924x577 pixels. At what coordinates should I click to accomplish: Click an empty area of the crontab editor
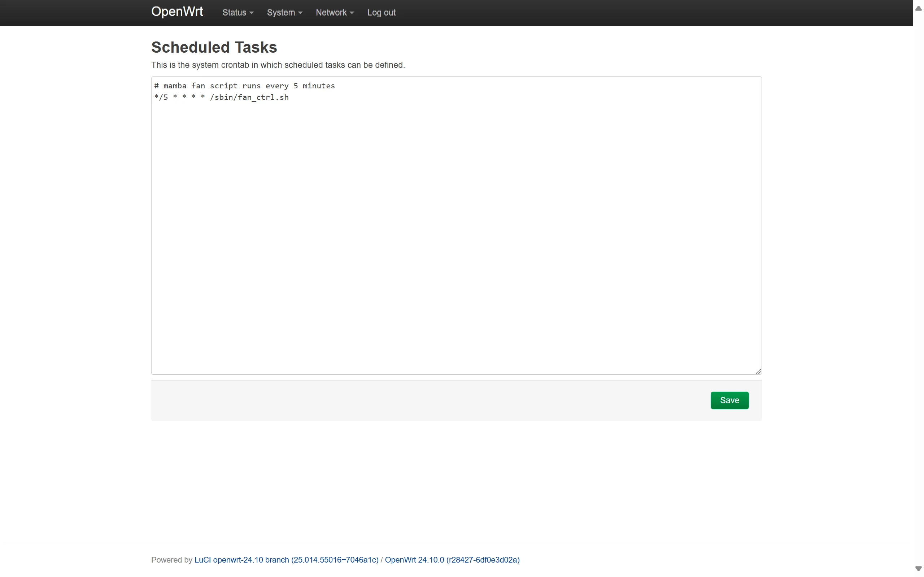(x=456, y=237)
